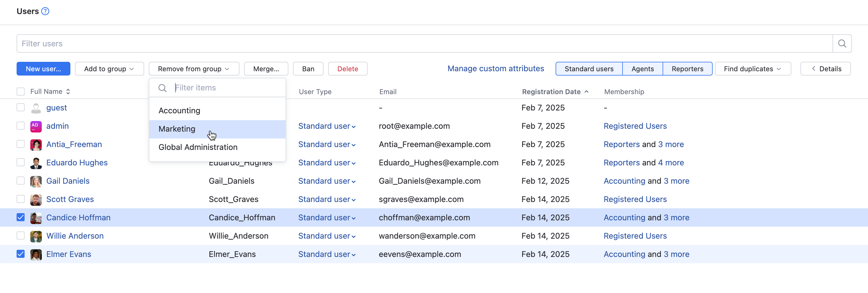The width and height of the screenshot is (868, 293).
Task: Click the admin user avatar icon
Action: (x=36, y=126)
